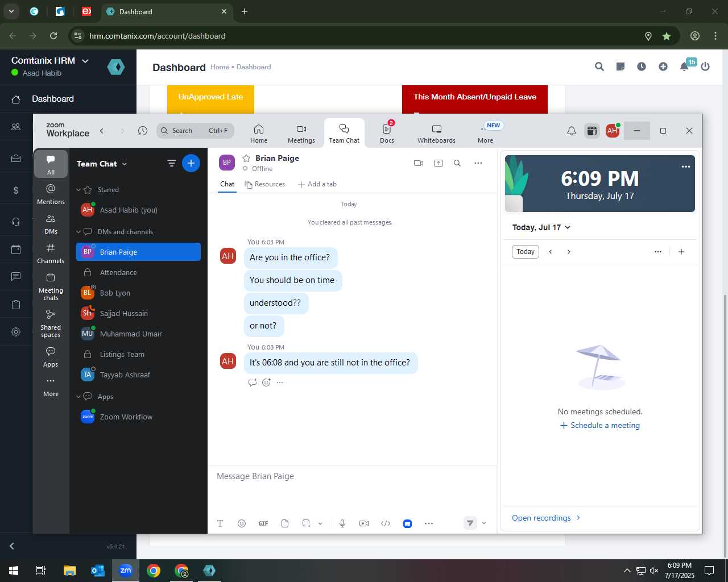Open the GIF picker
The image size is (728, 582).
coord(263,523)
